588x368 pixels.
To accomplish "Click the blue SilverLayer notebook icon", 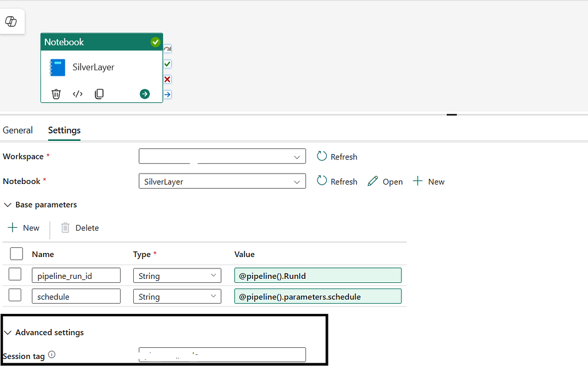I will [x=57, y=68].
